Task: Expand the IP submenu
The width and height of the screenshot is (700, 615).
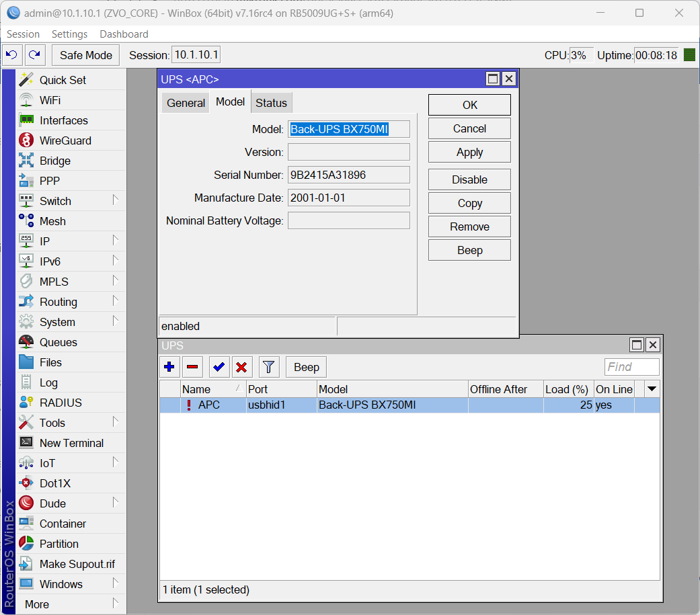Action: tap(115, 241)
